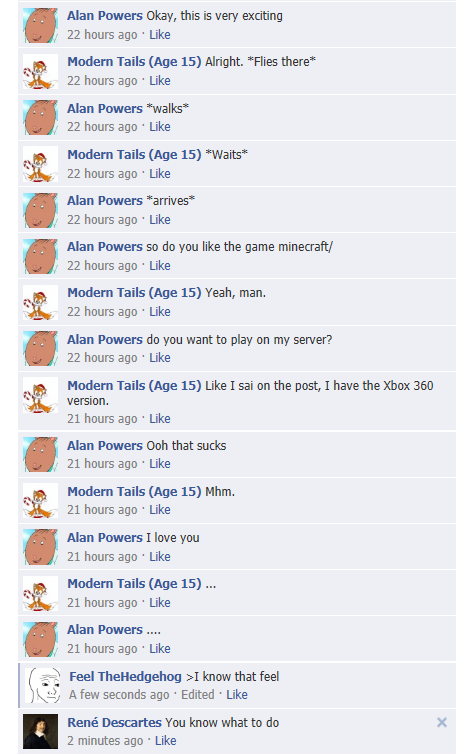Like René Descartes' 'You know what to do' comment
The width and height of the screenshot is (457, 755).
tap(165, 741)
